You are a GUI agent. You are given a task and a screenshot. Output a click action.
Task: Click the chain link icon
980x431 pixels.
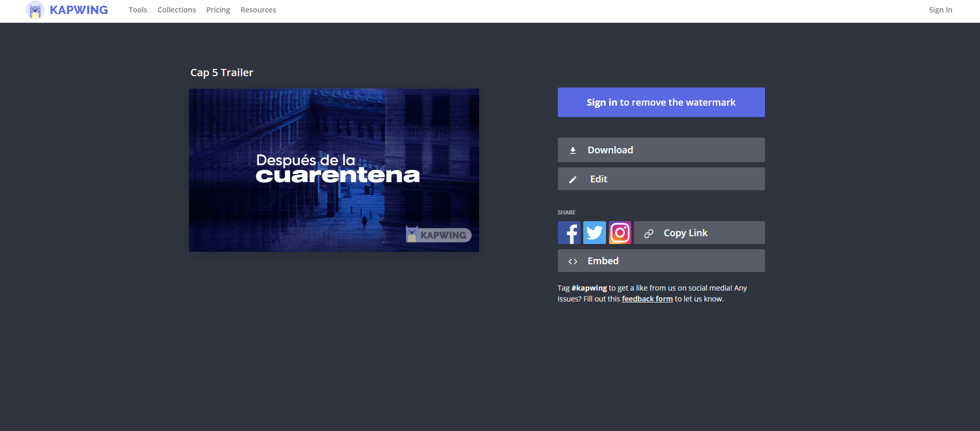coord(648,234)
